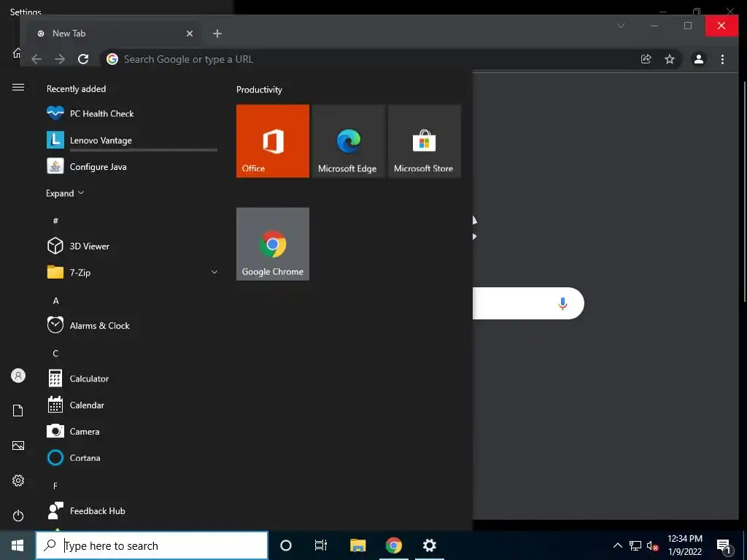Close the New Tab tab
Image resolution: width=747 pixels, height=560 pixels.
pos(190,34)
